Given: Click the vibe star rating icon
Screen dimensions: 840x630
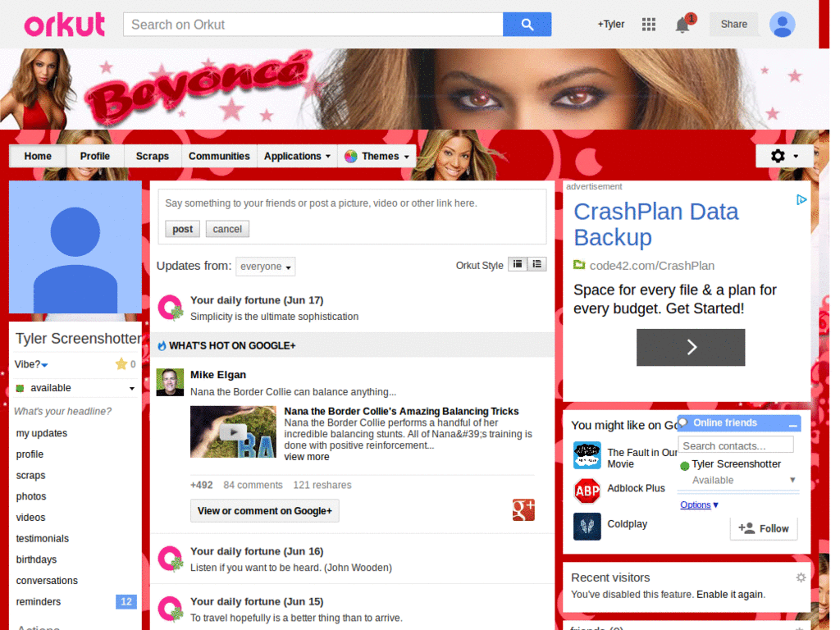Looking at the screenshot, I should [121, 363].
